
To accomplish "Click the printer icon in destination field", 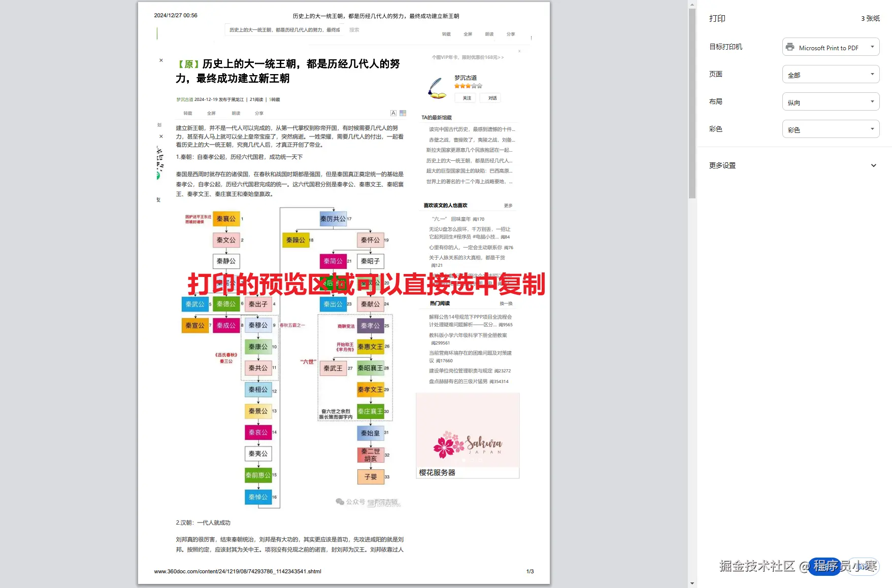I will click(790, 47).
